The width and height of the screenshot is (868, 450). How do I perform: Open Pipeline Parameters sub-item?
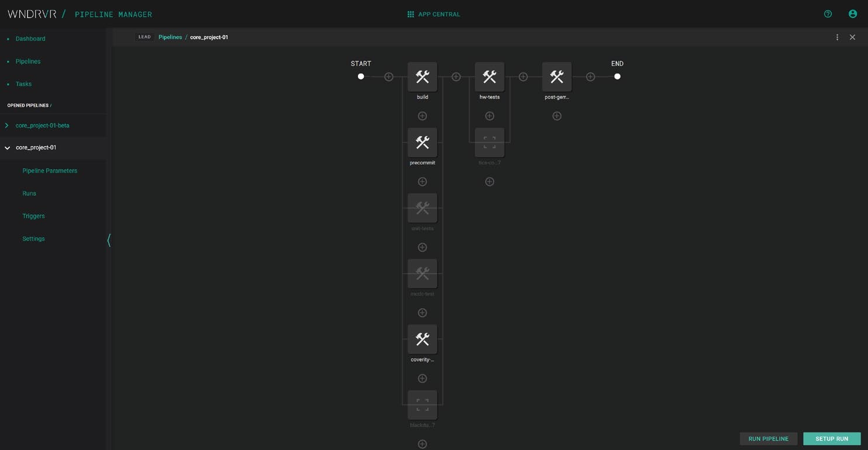click(50, 171)
